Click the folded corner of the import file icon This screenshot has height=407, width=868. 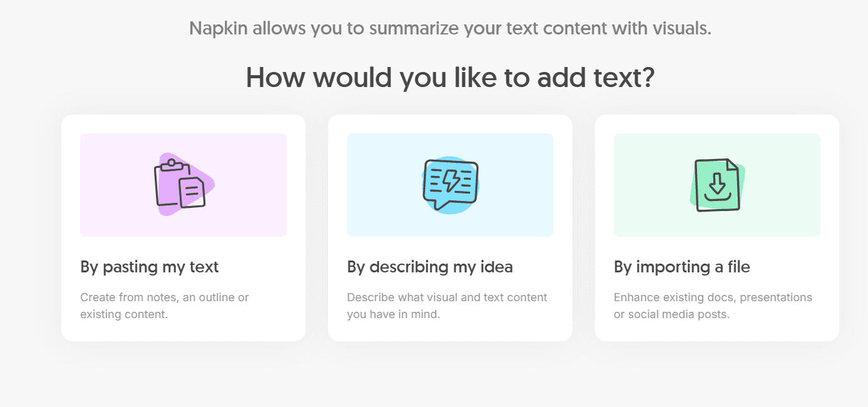click(x=731, y=164)
